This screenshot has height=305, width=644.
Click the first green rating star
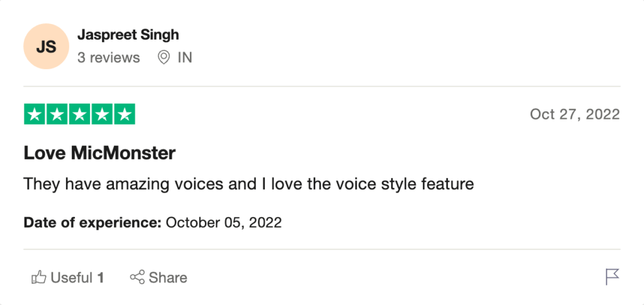(35, 114)
